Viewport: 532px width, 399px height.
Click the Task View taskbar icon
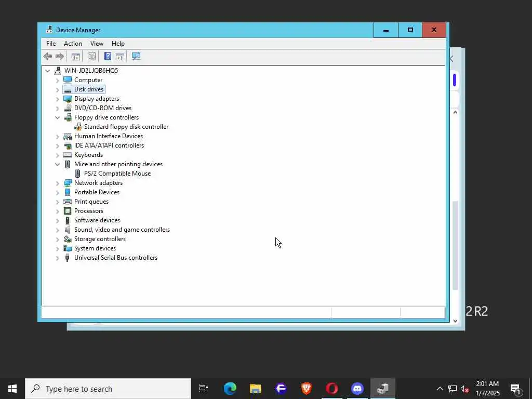(x=204, y=389)
